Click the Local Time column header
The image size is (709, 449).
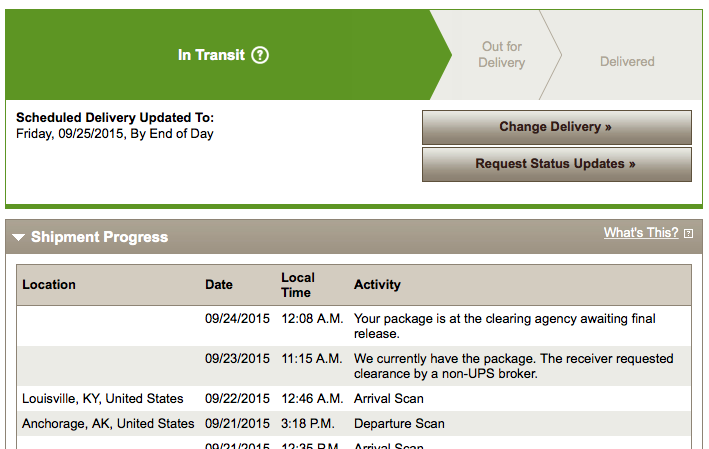(x=298, y=285)
